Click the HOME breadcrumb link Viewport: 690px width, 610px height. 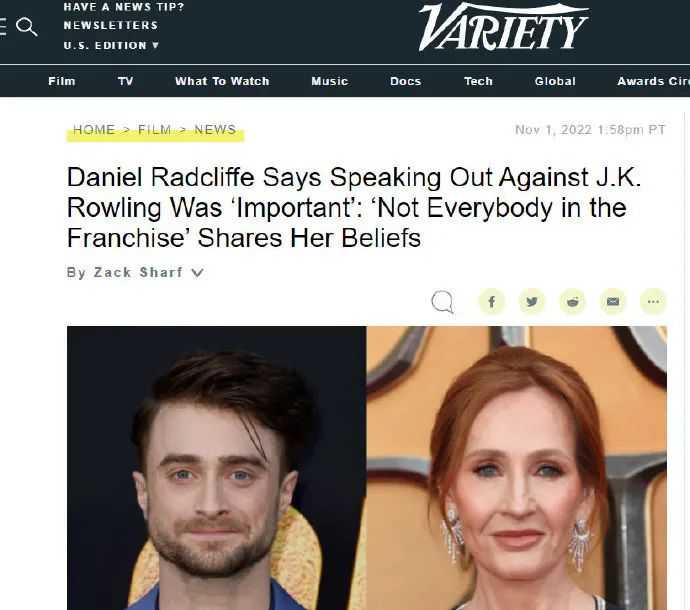[94, 130]
